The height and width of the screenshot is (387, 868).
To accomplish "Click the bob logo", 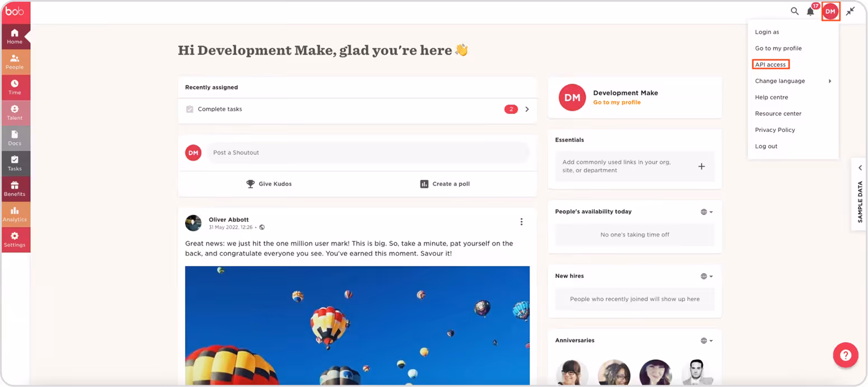I will click(15, 11).
